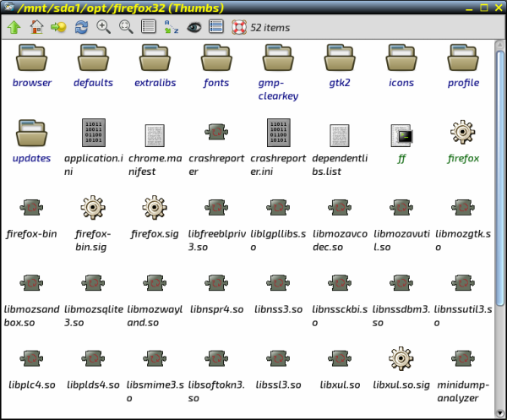The height and width of the screenshot is (420, 507).
Task: Click the selection list icon in toolbar
Action: [x=216, y=27]
